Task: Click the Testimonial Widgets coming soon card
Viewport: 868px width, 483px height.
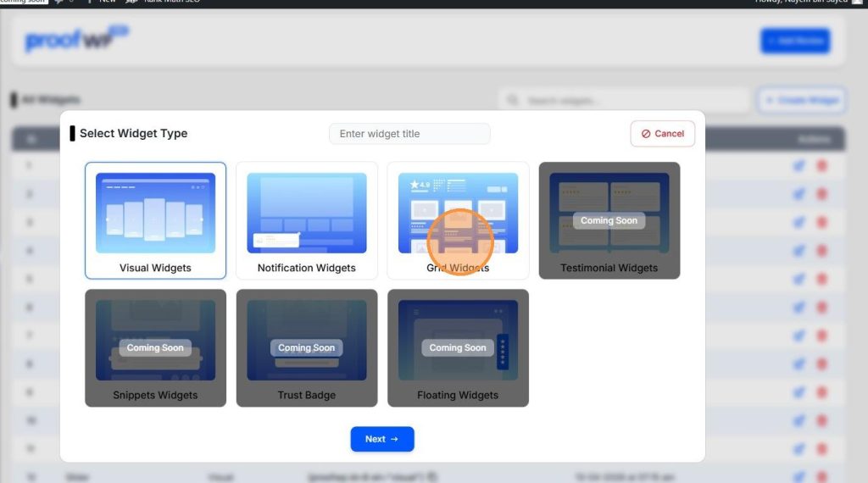Action: point(609,220)
